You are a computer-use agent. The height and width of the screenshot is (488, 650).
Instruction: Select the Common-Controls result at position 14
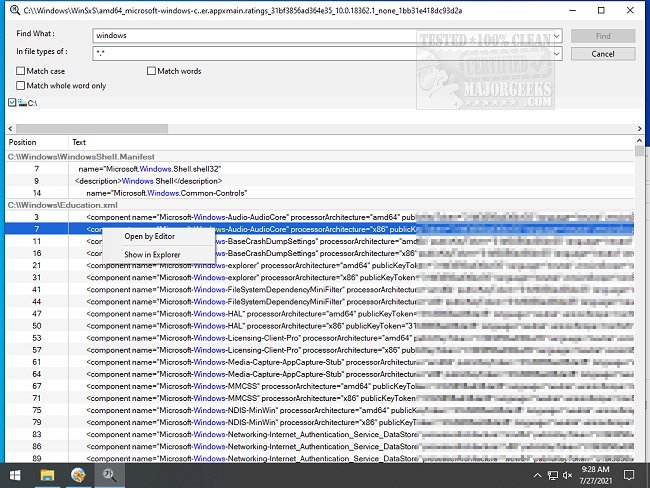320,193
